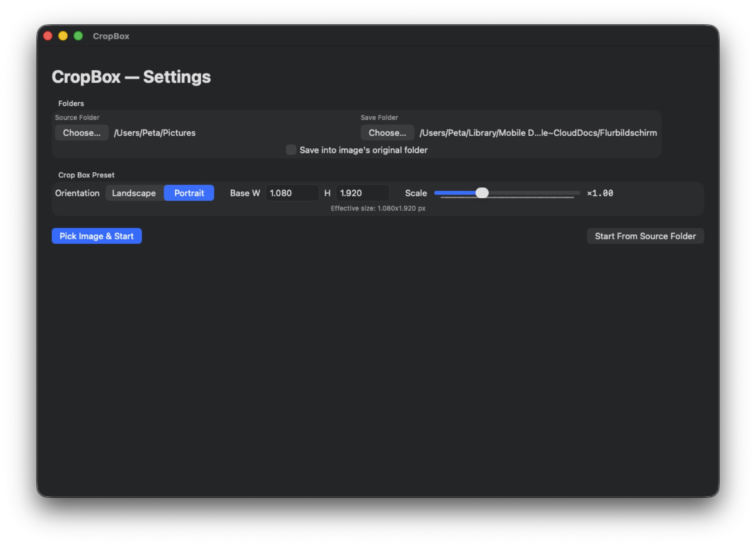Click the Folders section label
The height and width of the screenshot is (546, 756).
pyautogui.click(x=71, y=103)
